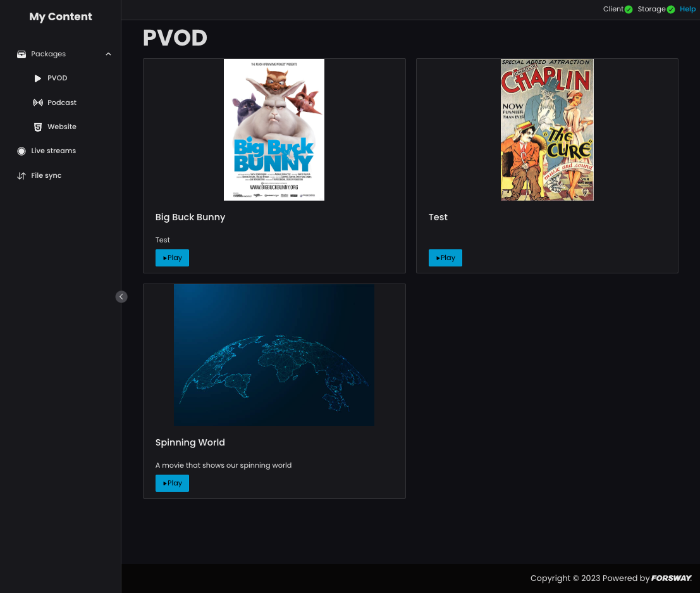Click the Storage status green checkmark

tap(671, 9)
